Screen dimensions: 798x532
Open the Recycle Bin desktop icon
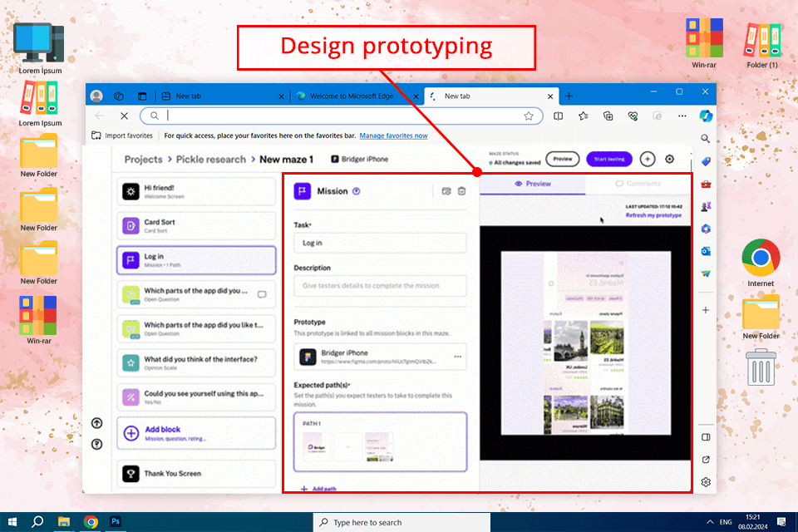(761, 367)
